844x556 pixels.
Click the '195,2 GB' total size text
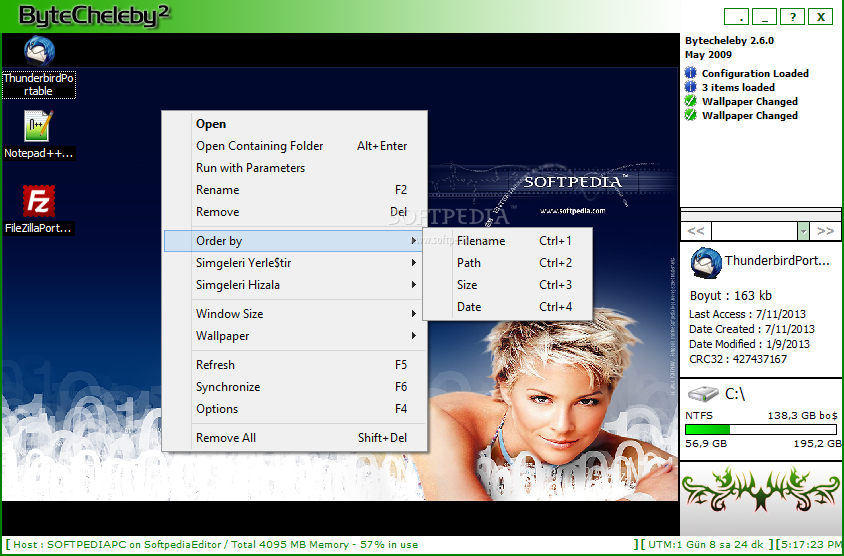(817, 444)
